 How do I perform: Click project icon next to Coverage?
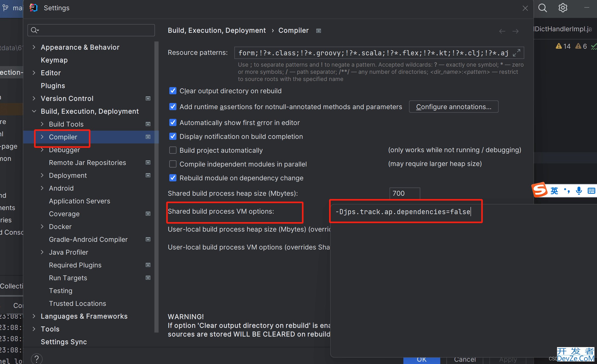[x=148, y=214]
